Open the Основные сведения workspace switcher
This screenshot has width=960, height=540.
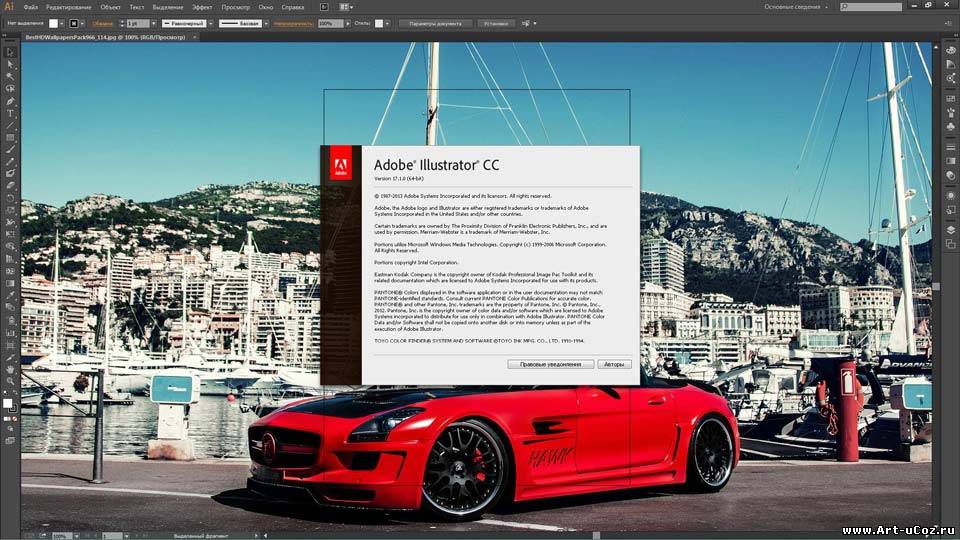click(x=796, y=7)
